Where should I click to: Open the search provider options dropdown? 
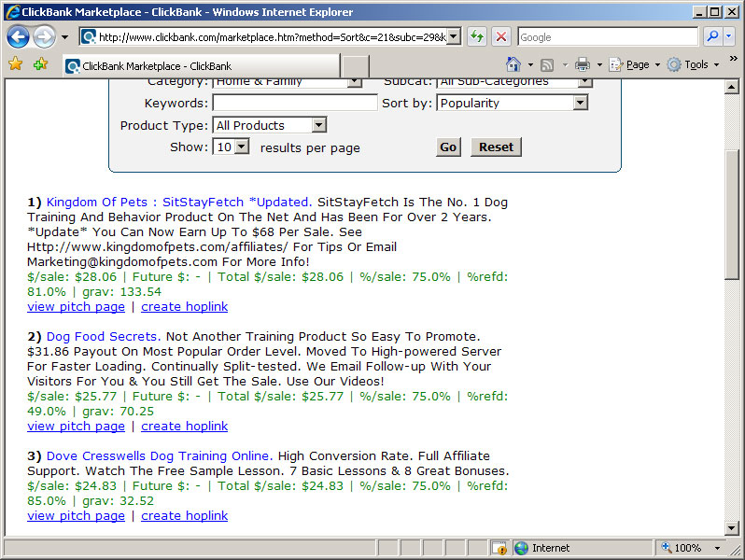point(729,36)
